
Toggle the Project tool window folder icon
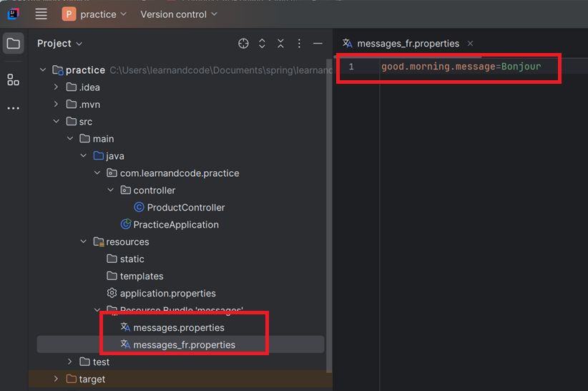14,43
